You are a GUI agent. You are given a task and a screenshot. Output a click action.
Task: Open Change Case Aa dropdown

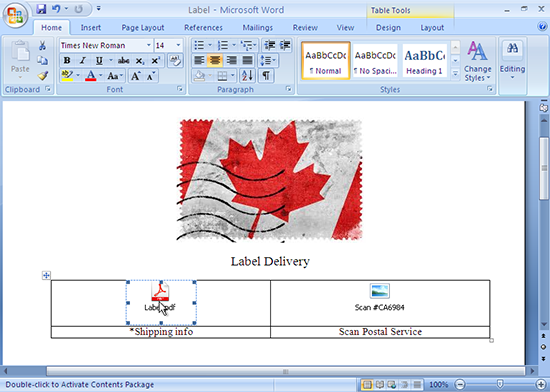115,76
